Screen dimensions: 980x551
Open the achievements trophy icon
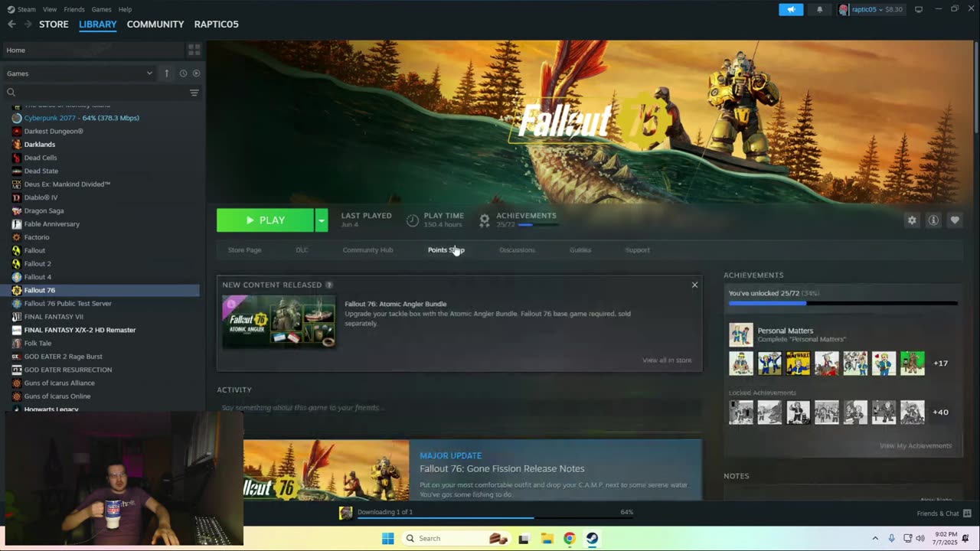(x=485, y=220)
